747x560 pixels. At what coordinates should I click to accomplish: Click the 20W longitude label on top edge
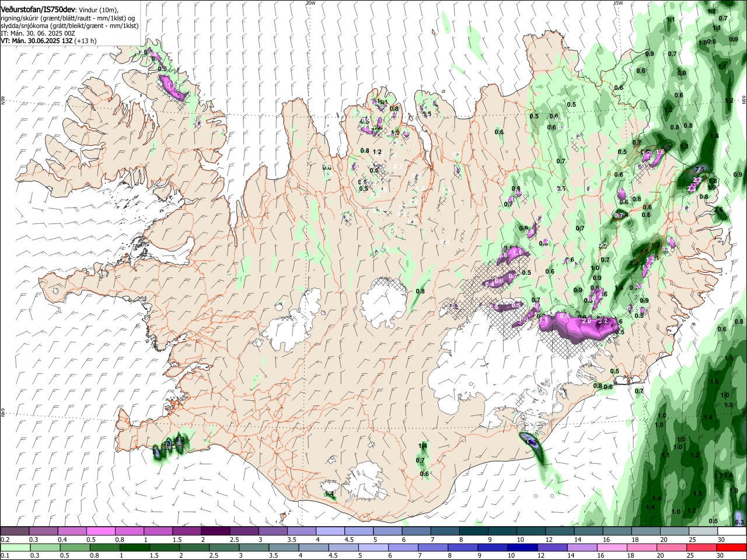[310, 3]
